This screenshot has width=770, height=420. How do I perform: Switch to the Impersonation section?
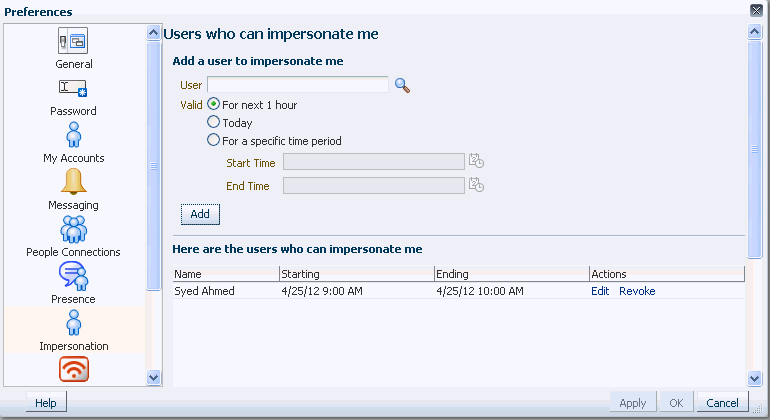74,330
